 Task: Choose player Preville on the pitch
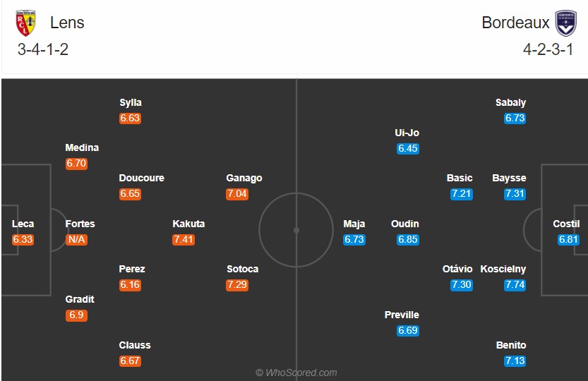[402, 315]
